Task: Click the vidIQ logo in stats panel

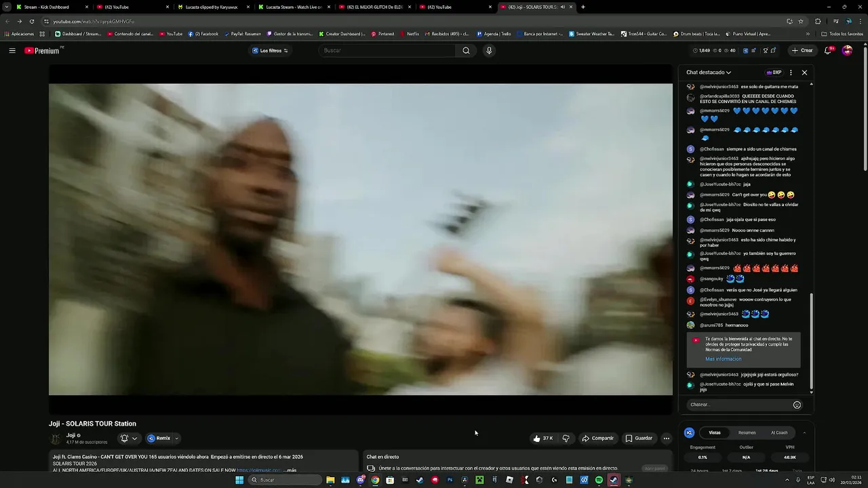Action: tap(689, 432)
